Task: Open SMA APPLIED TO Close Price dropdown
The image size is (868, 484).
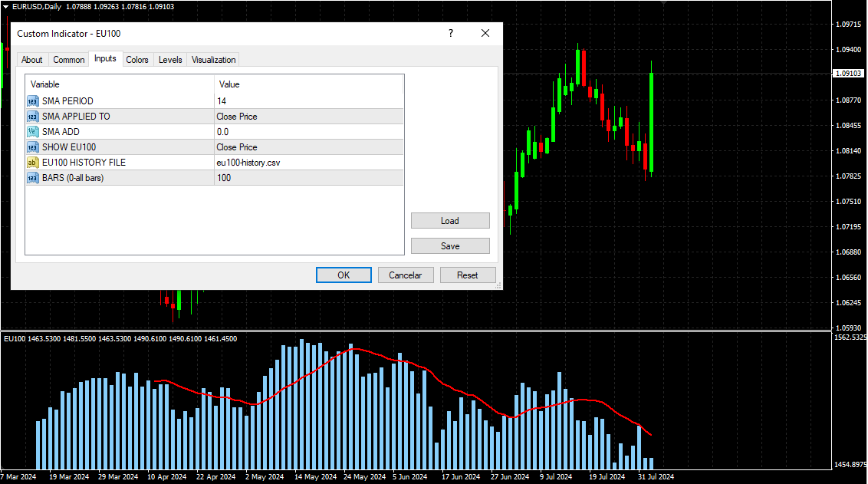Action: click(x=308, y=117)
